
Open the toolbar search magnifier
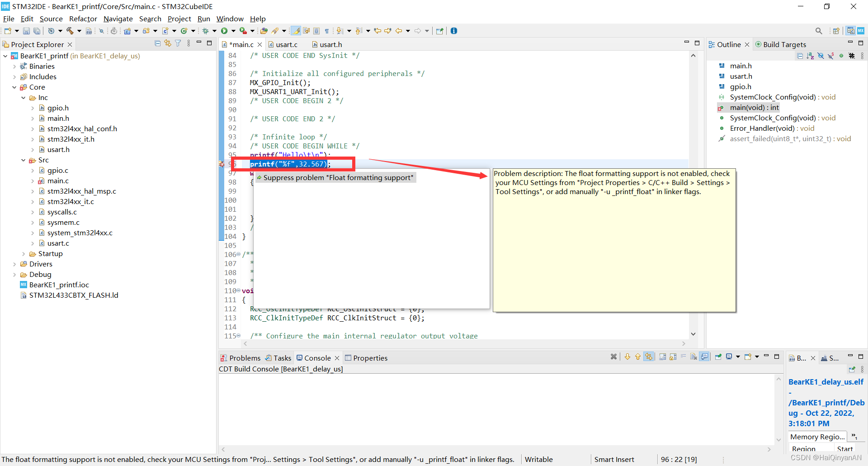[x=819, y=31]
